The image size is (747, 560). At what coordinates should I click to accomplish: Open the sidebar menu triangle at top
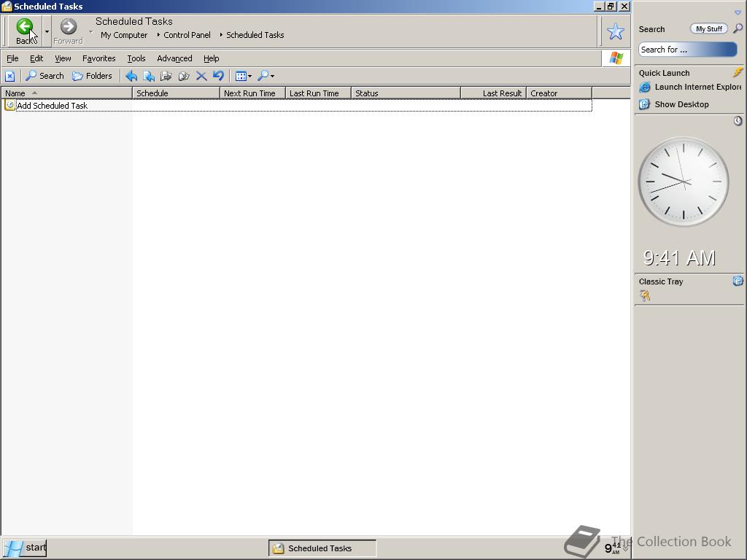[x=738, y=13]
